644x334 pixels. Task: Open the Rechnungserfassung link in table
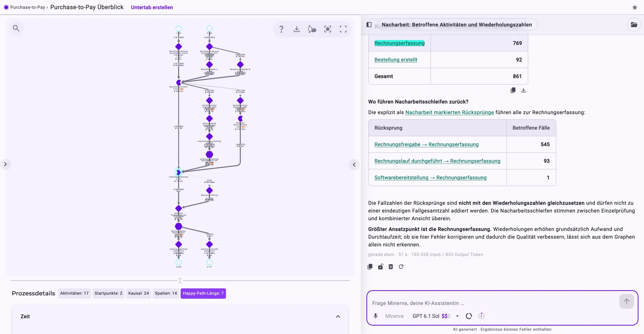pos(399,43)
